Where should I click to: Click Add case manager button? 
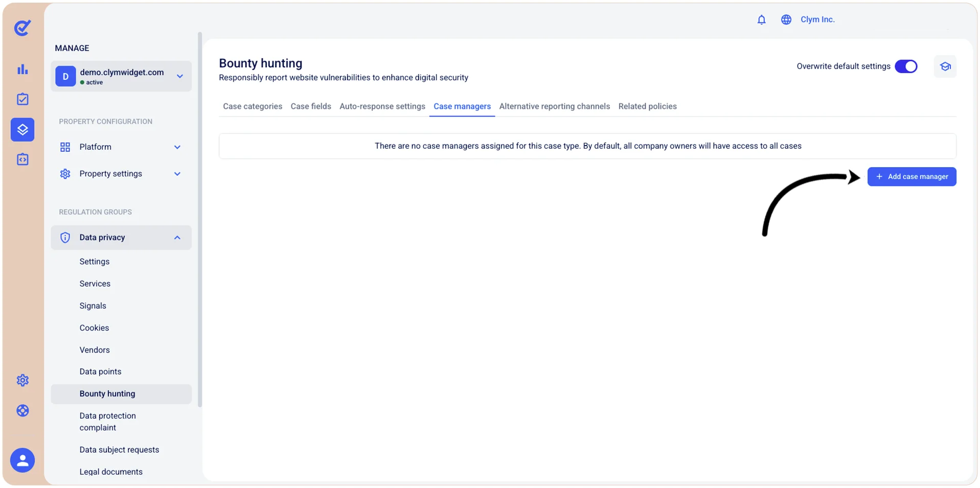point(911,177)
